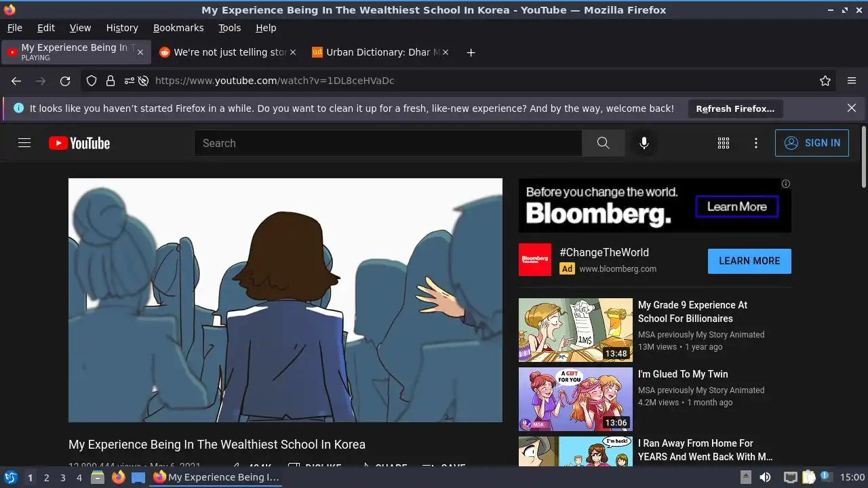868x488 pixels.
Task: Open the ad info icon on Bloomberg banner
Action: [x=785, y=184]
